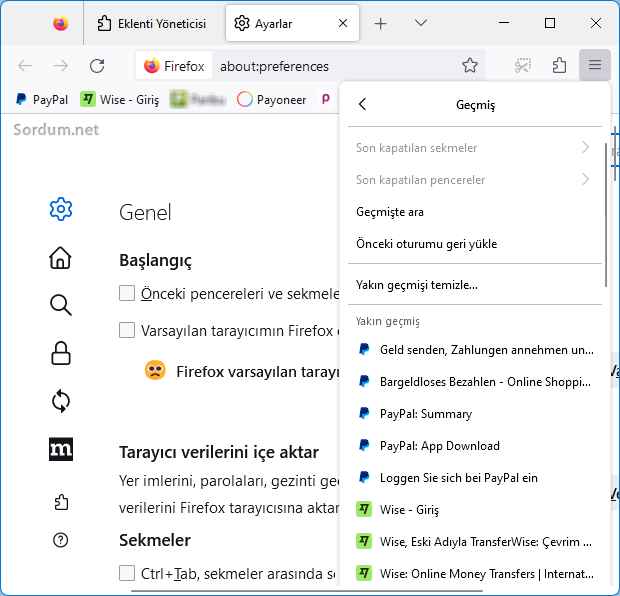Click the Firefox identity icon in address bar
This screenshot has width=620, height=596.
(174, 66)
